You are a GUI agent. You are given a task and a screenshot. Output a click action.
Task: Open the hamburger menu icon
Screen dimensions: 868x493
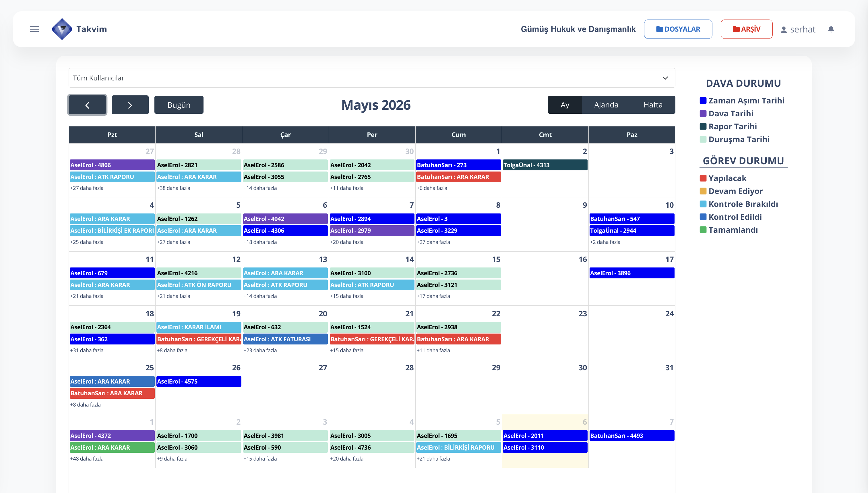click(34, 29)
